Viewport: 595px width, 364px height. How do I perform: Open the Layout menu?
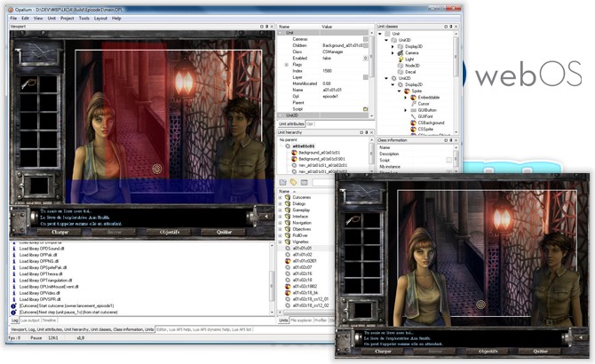pos(100,18)
